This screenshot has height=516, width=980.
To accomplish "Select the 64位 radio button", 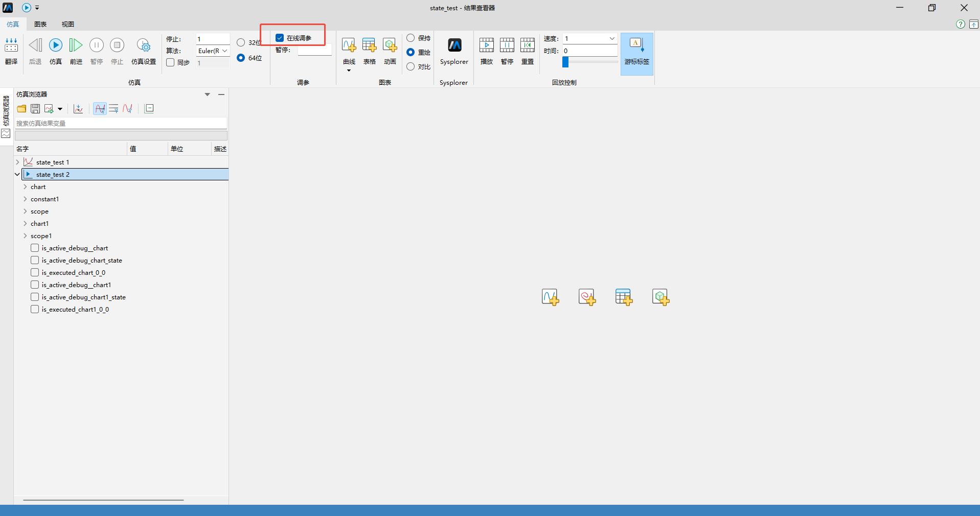I will tap(241, 58).
